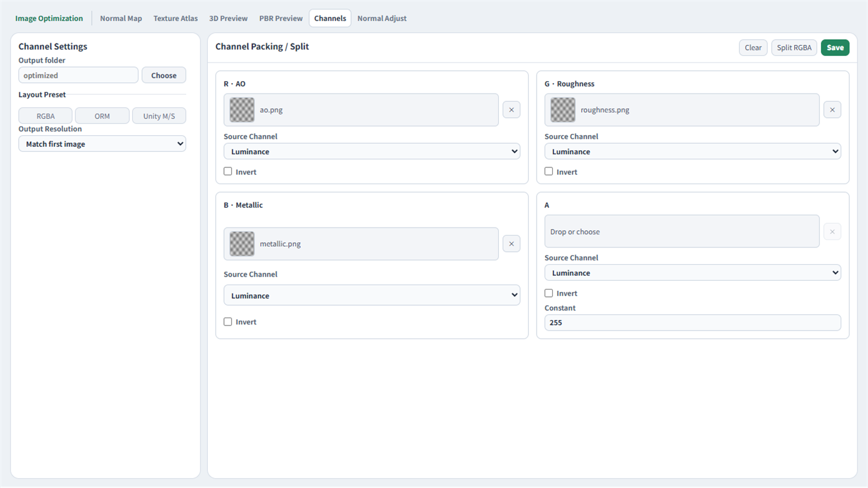Click the metallic.png checkerboard thumbnail
Screen dimensions: 868x488
242,244
